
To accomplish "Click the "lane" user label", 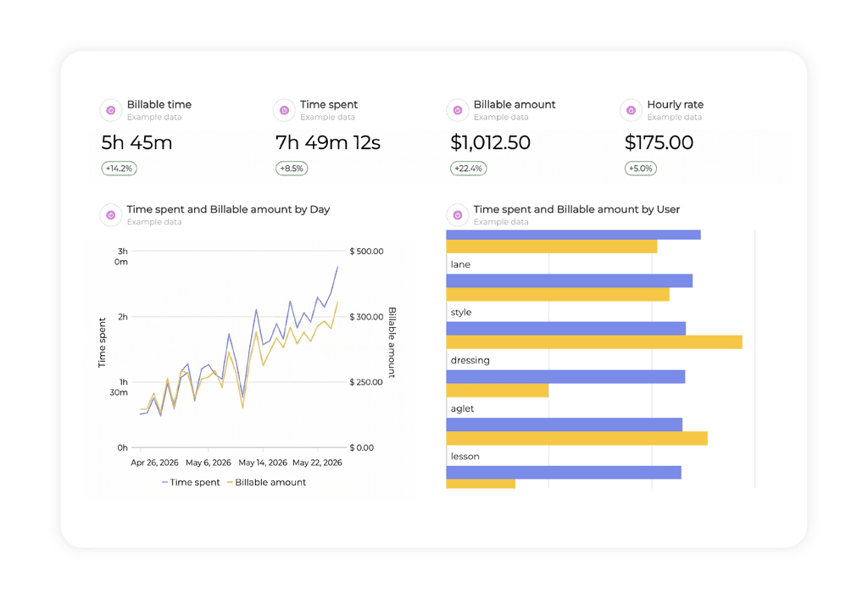I will [x=460, y=264].
